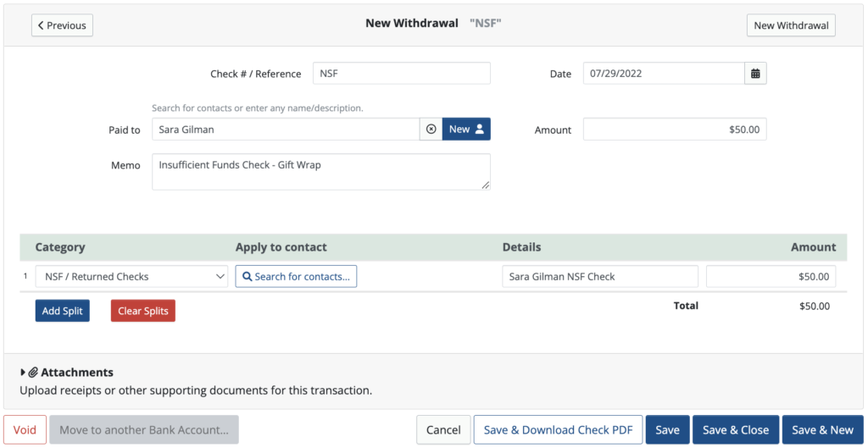Add a new split row
This screenshot has height=448, width=868.
(x=62, y=311)
